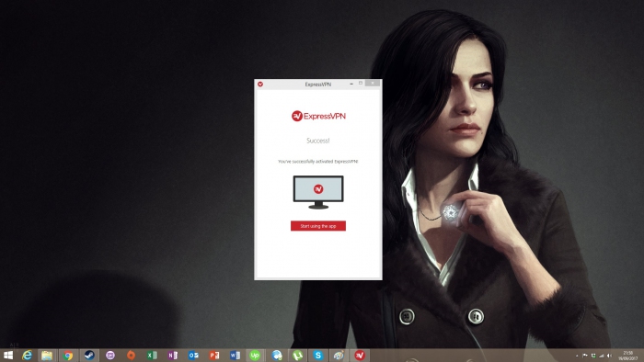This screenshot has width=644, height=362.
Task: Open the Windows Start button
Action: coord(7,355)
